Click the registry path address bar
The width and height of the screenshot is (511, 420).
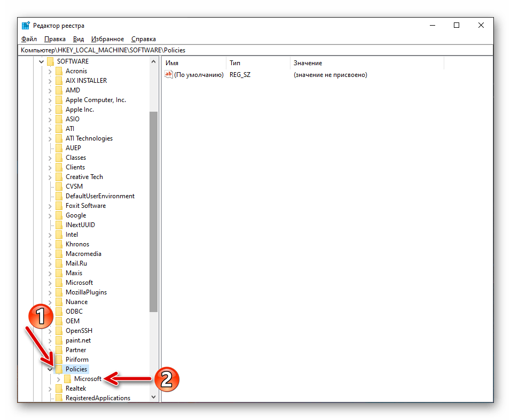pos(255,50)
